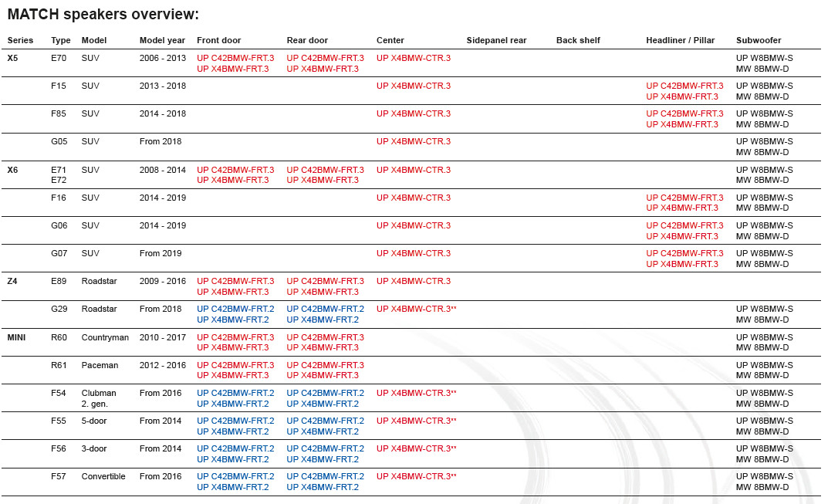The width and height of the screenshot is (828, 504).
Task: Select the X5 series label
Action: click(x=12, y=58)
